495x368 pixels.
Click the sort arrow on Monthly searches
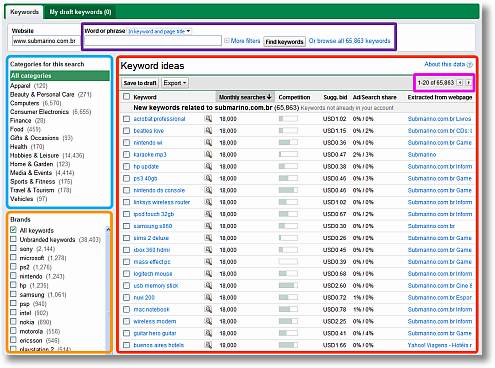pos(269,97)
